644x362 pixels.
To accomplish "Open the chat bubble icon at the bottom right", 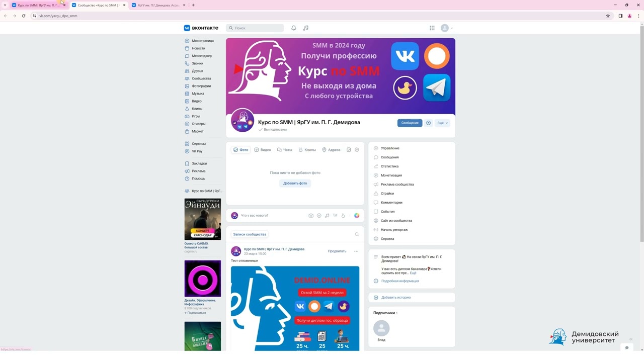I will (626, 347).
